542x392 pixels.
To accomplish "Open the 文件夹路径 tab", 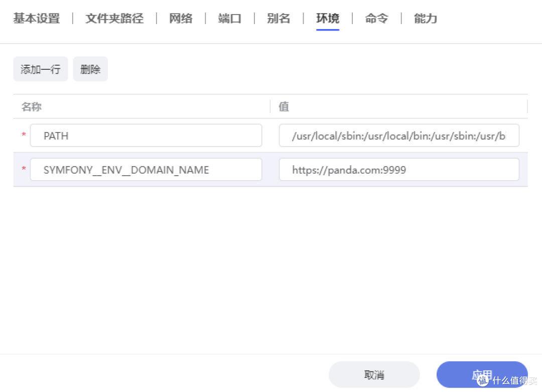I will [x=114, y=19].
